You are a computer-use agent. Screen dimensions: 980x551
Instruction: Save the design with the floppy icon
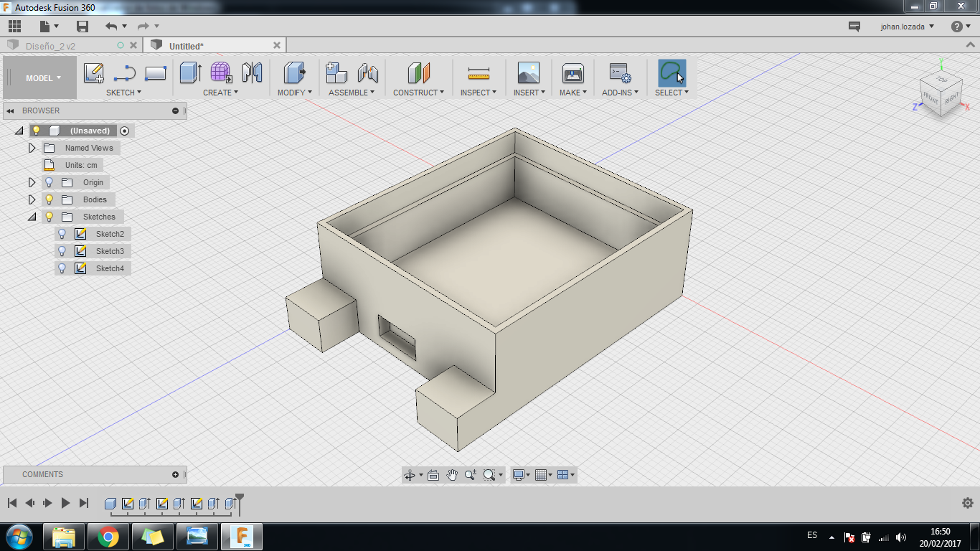point(83,27)
